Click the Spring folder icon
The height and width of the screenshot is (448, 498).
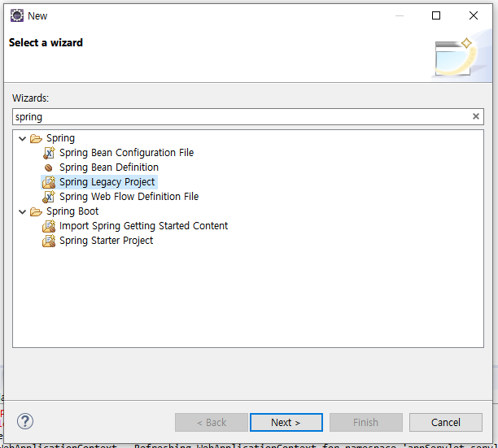pyautogui.click(x=36, y=139)
